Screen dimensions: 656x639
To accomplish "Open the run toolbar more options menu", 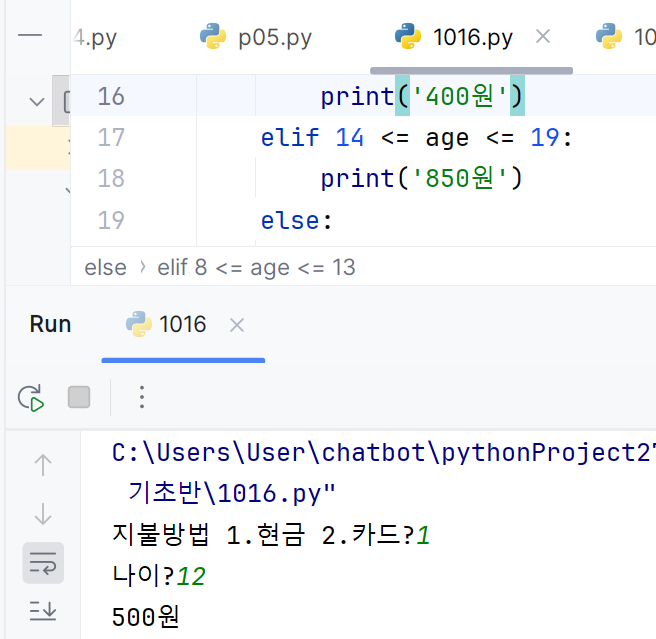I will (142, 397).
